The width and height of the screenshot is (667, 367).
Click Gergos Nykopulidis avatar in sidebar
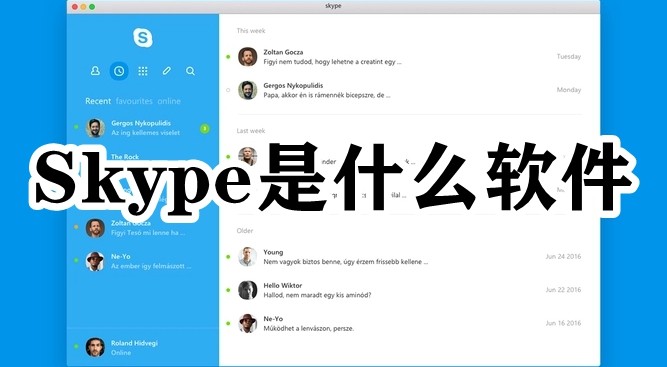click(x=95, y=128)
